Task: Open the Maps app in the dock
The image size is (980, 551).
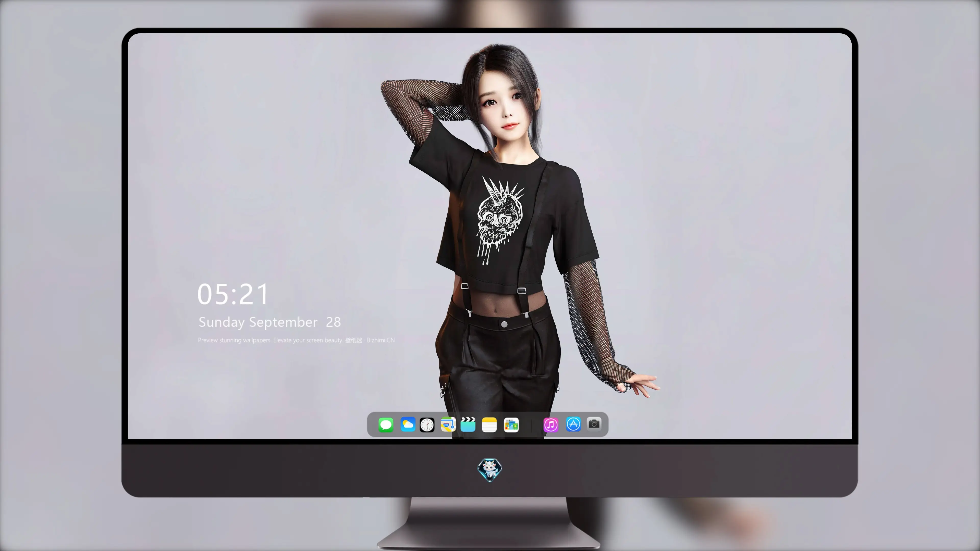Action: click(x=448, y=424)
